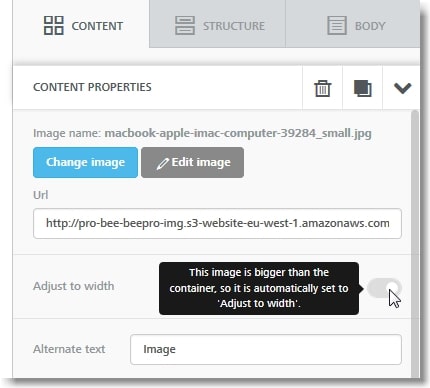The image size is (430, 388).
Task: Click the pencil icon in Edit image
Action: (x=162, y=163)
